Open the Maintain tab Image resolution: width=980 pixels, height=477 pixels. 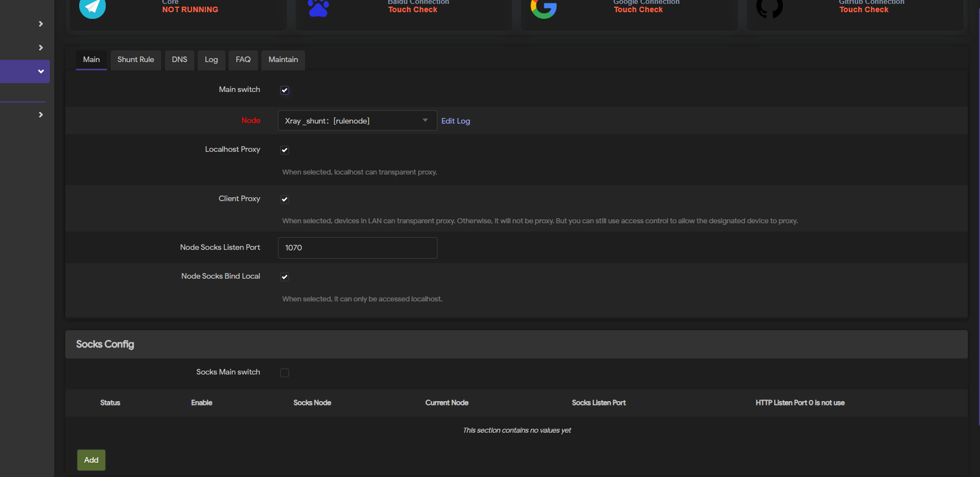click(x=283, y=60)
